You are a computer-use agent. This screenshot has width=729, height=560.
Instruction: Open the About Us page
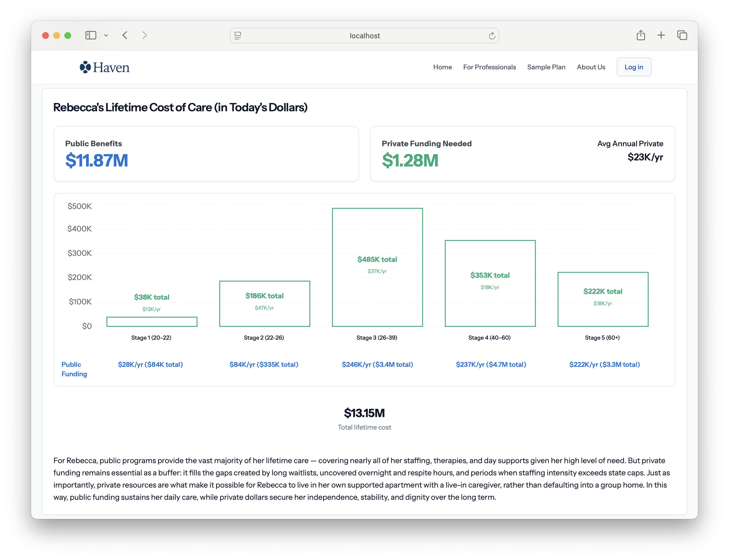pos(590,67)
